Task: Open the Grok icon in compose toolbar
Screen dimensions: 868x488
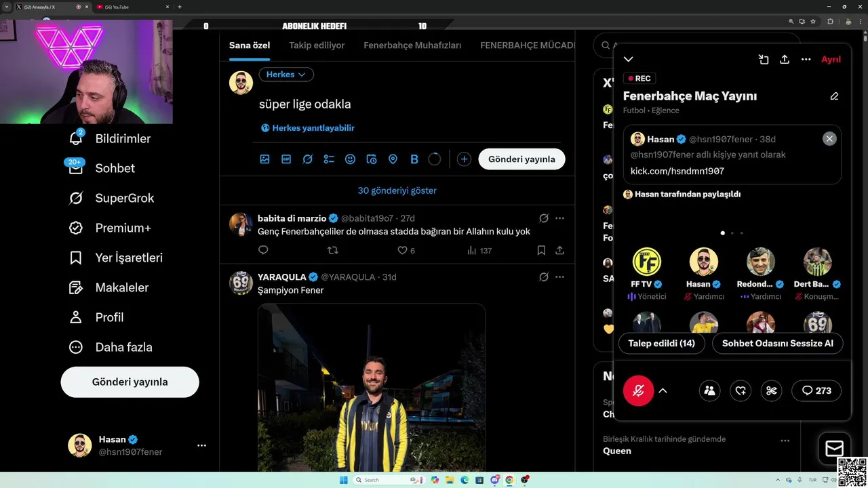Action: (307, 159)
